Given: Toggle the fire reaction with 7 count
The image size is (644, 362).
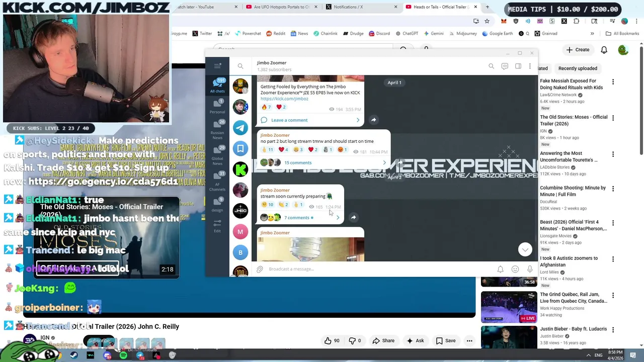Looking at the screenshot, I should (266, 107).
